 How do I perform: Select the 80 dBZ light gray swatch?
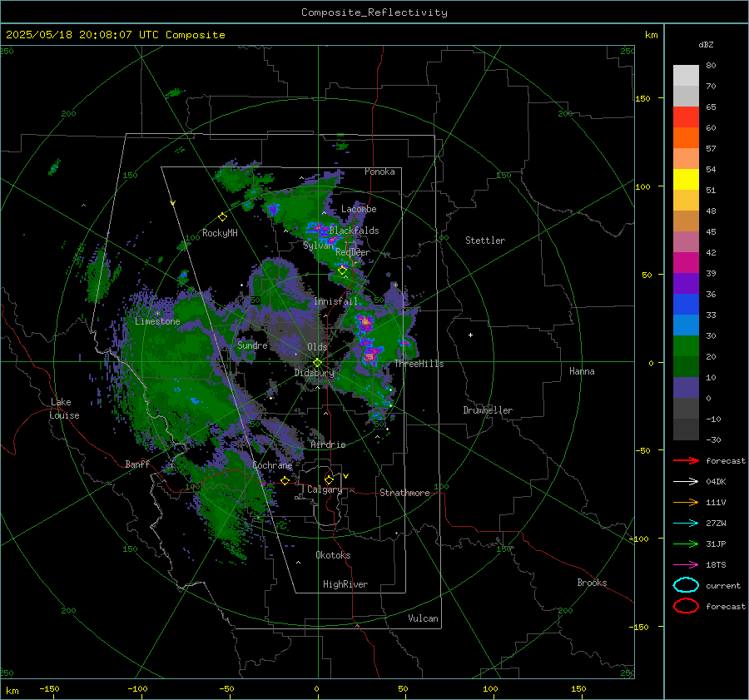(686, 75)
